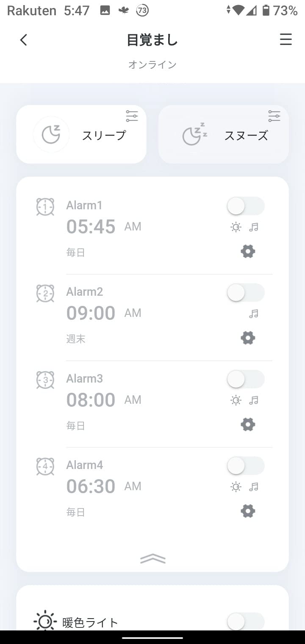
Task: Select the Alarm1 05:45 time
Action: click(91, 227)
